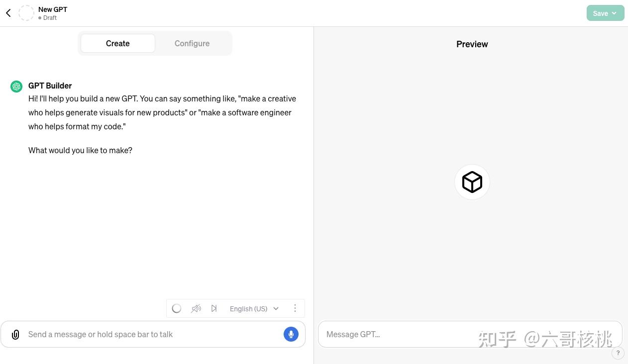Switch to the Configure tab
This screenshot has width=628, height=364.
click(x=192, y=43)
